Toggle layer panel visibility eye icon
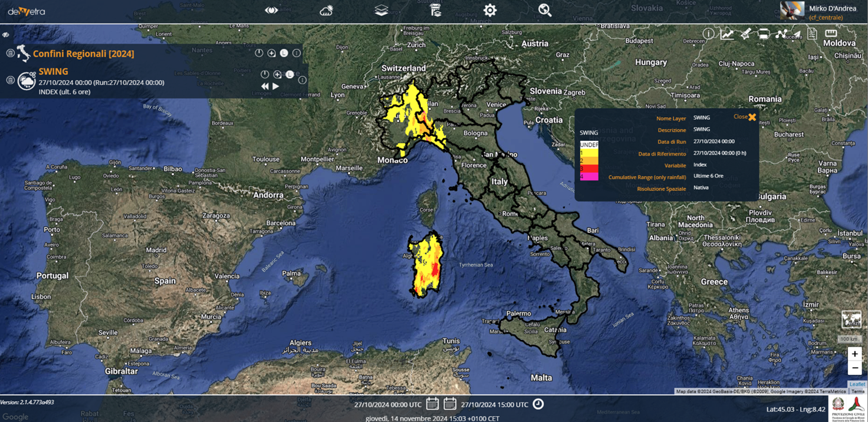Viewport: 868px width, 422px height. click(x=6, y=35)
